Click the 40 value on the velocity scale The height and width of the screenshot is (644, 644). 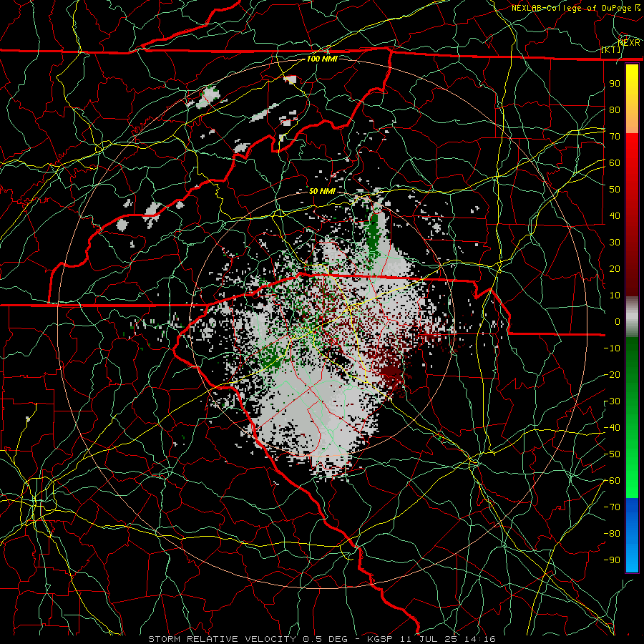click(x=615, y=216)
